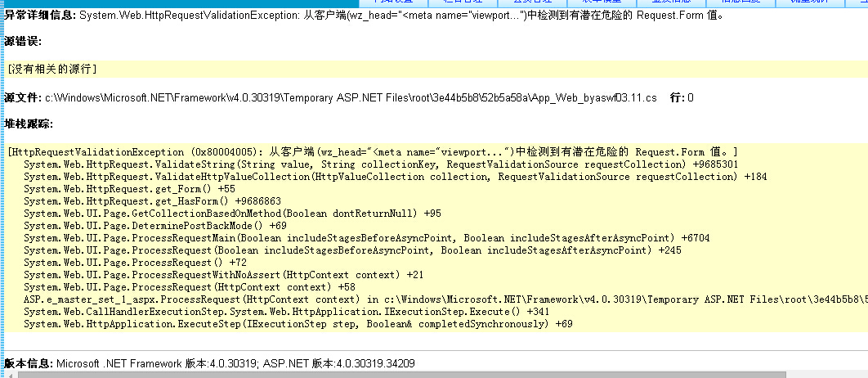Click the 行: 0 line number text
This screenshot has width=868, height=378.
[682, 97]
